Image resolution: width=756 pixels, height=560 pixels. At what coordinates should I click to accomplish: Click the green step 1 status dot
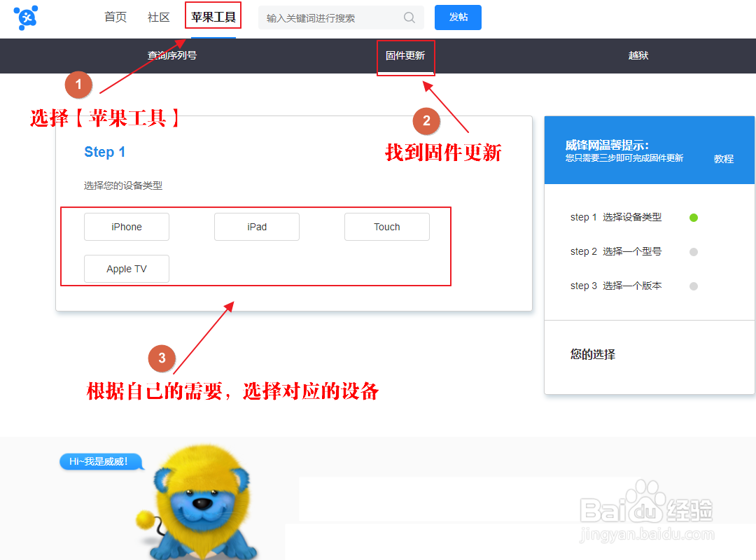tap(694, 218)
